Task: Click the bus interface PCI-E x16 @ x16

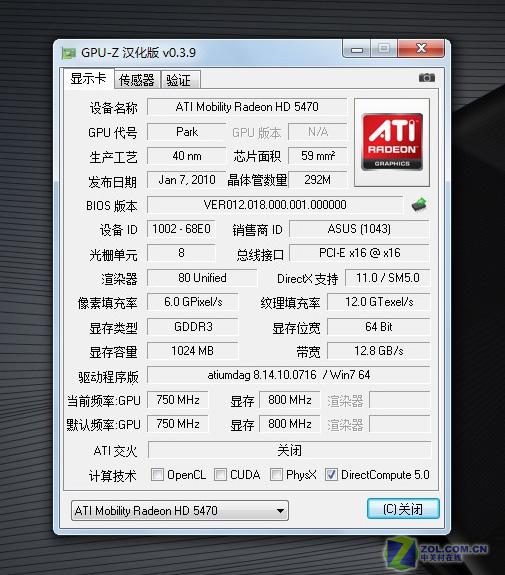Action: click(x=359, y=253)
